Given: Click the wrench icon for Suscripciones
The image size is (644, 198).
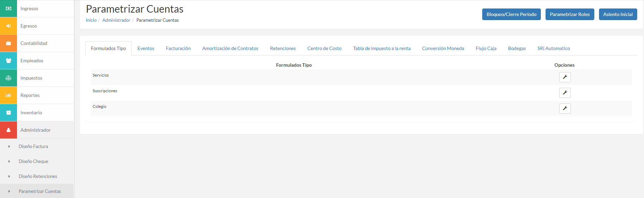Looking at the screenshot, I should click(565, 93).
